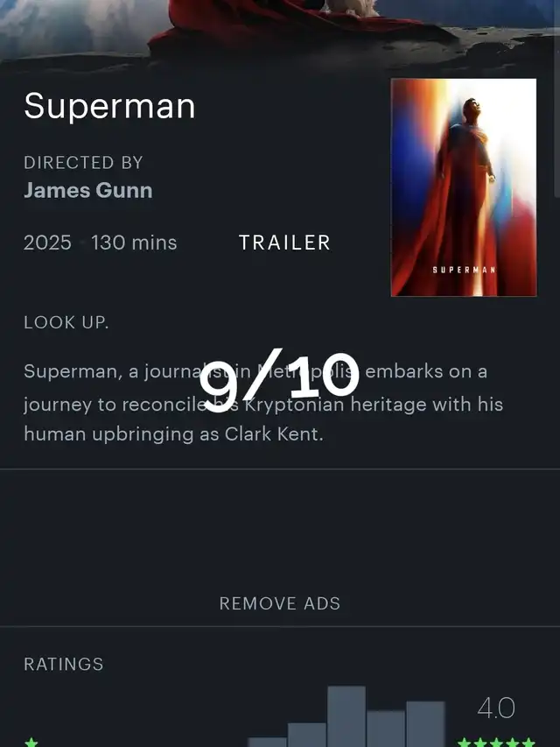Tap the backdrop image at top
Image resolution: width=560 pixels, height=747 pixels.
pos(280,31)
